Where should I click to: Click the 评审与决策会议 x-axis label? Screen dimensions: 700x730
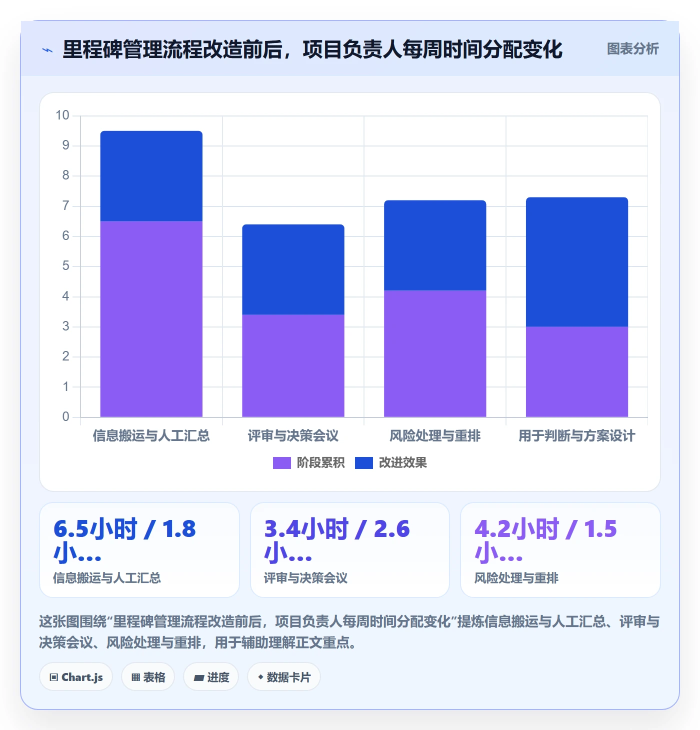[x=293, y=436]
